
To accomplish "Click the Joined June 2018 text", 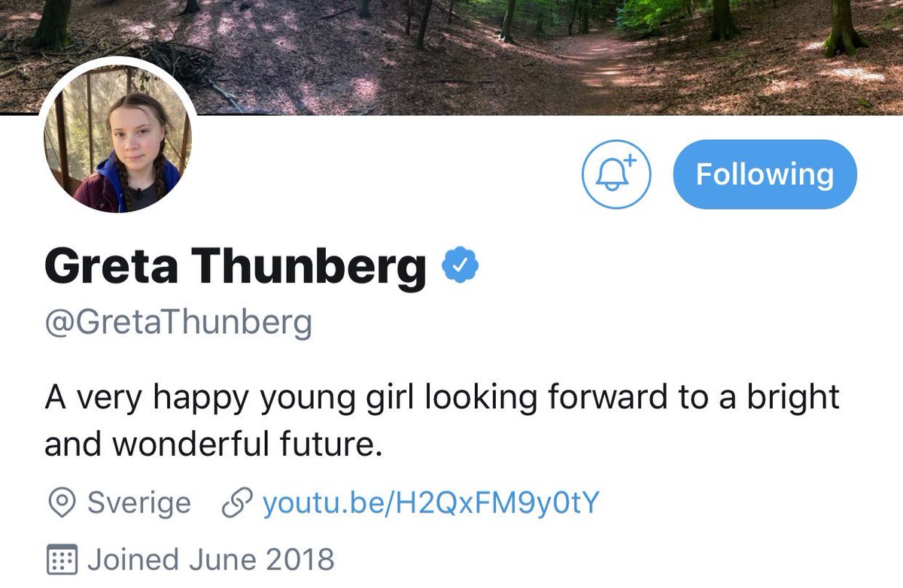I will (x=211, y=560).
